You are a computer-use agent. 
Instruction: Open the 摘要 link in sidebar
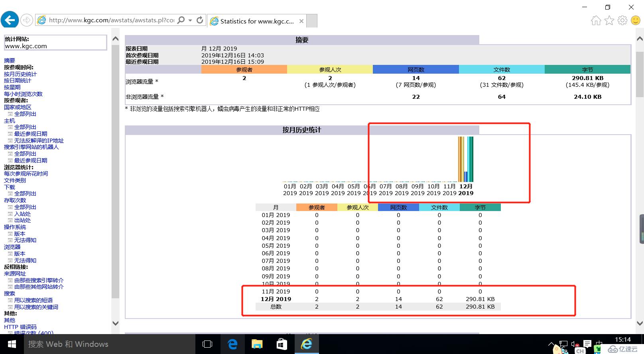pyautogui.click(x=10, y=61)
